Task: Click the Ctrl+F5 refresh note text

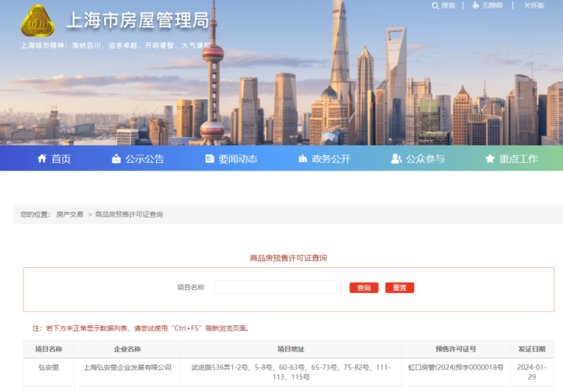Action: 141,328
